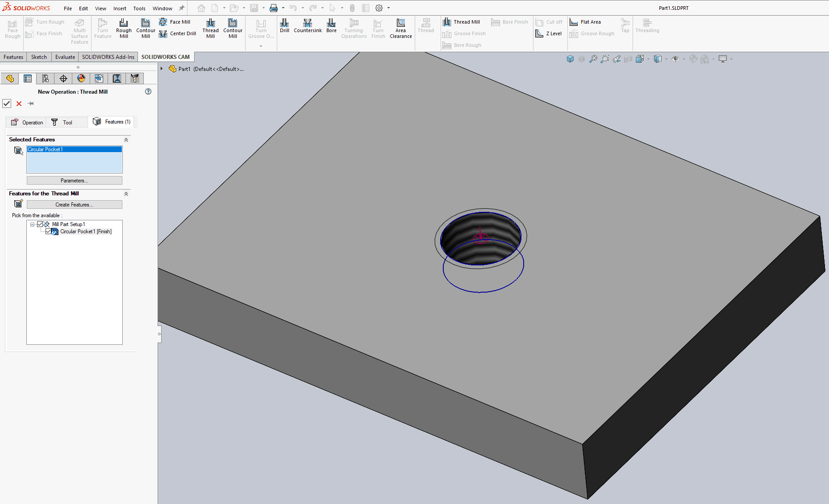Viewport: 829px width, 504px height.
Task: Expand the Part1 flyout tree arrow
Action: click(162, 69)
